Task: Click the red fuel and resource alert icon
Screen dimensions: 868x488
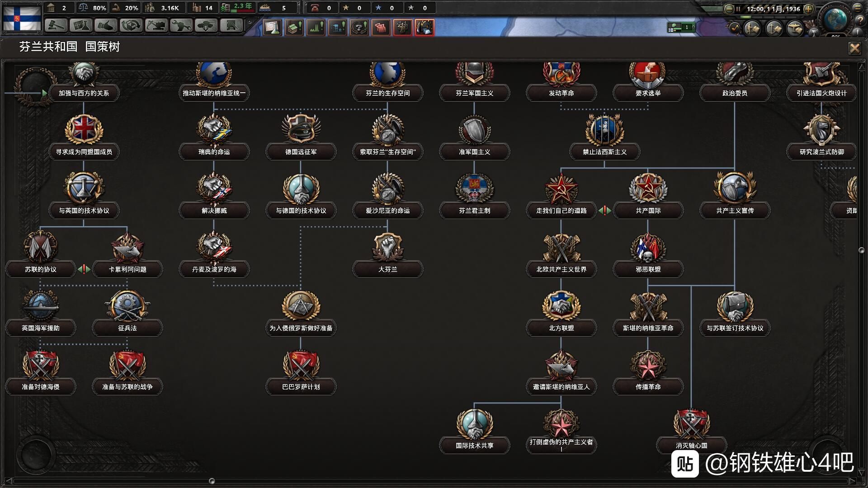Action: tap(425, 28)
